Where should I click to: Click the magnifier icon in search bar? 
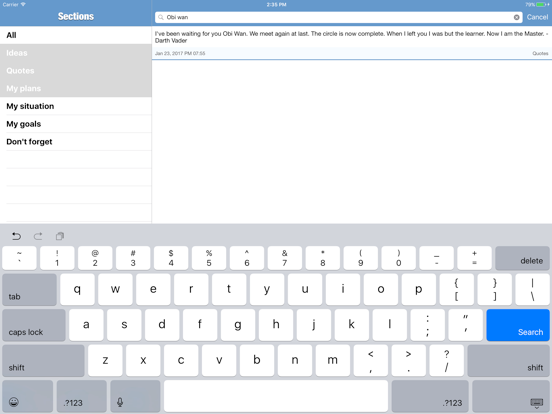(161, 17)
